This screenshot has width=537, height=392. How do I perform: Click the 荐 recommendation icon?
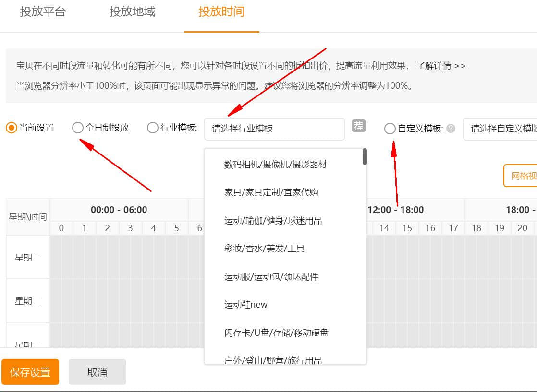tap(358, 126)
